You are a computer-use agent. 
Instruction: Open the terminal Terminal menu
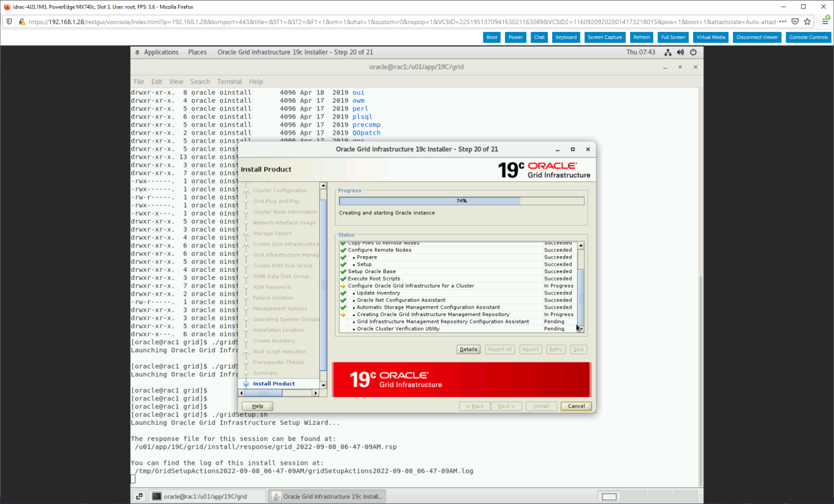230,82
